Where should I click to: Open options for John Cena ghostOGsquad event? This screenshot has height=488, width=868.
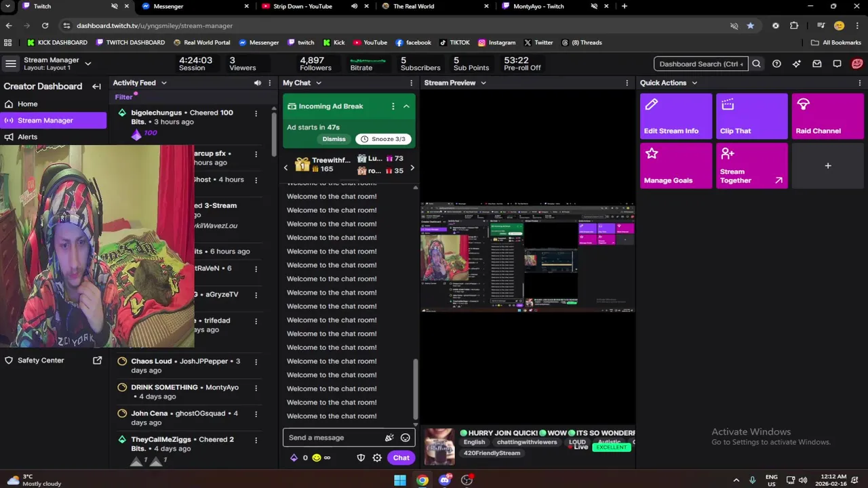click(x=256, y=414)
